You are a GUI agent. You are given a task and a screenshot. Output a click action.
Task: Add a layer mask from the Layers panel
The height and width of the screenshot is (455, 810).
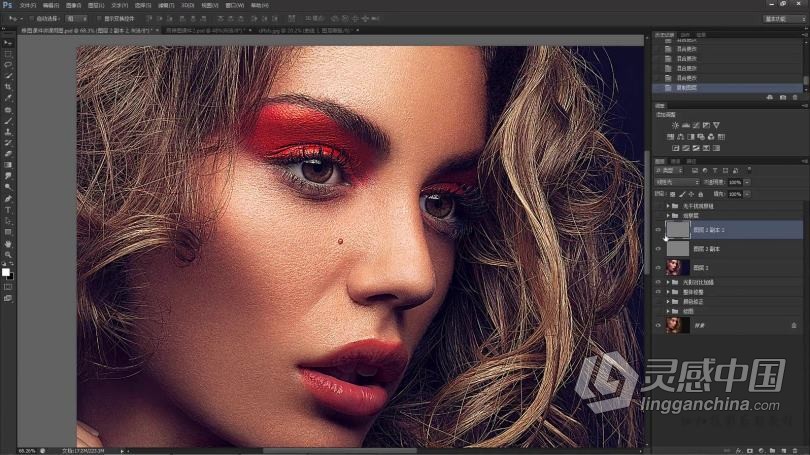[x=750, y=451]
